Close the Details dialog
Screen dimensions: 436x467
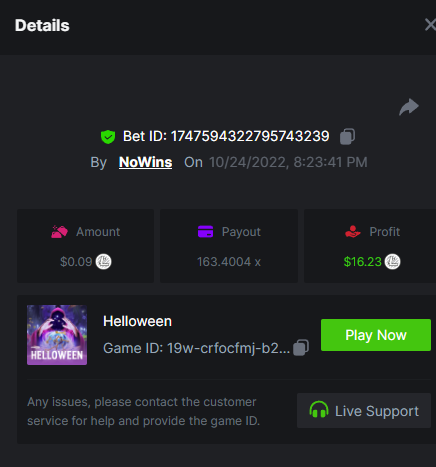click(430, 25)
